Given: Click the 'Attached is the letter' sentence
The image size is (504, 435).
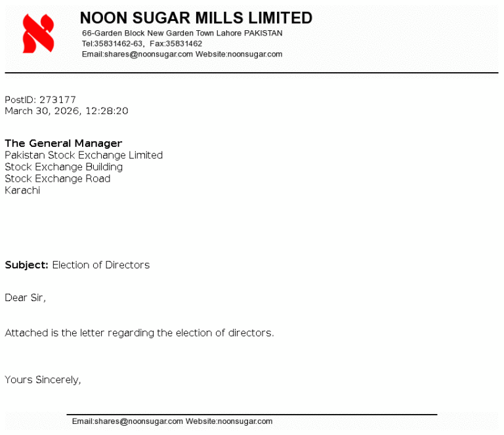Looking at the screenshot, I should pos(139,333).
